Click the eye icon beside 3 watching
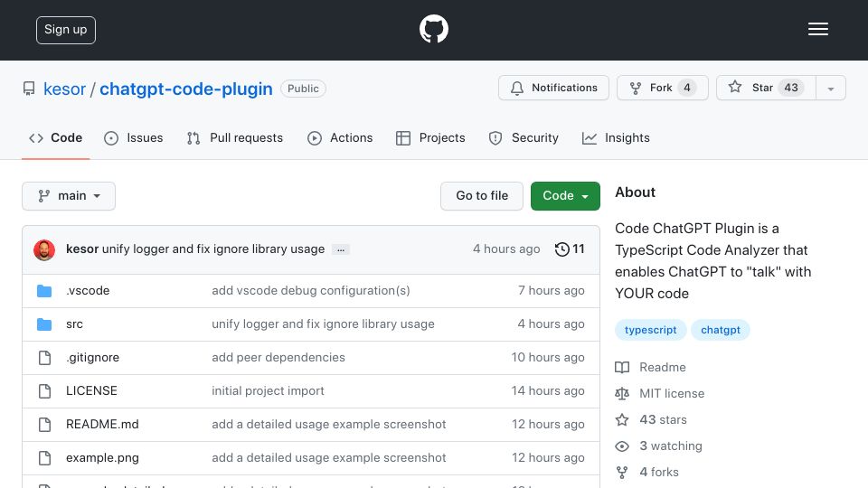This screenshot has width=868, height=488. click(622, 446)
